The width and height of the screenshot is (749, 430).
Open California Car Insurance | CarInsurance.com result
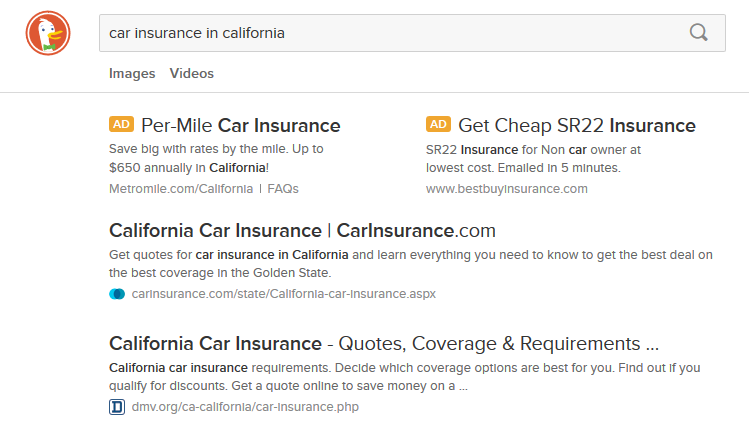point(302,230)
